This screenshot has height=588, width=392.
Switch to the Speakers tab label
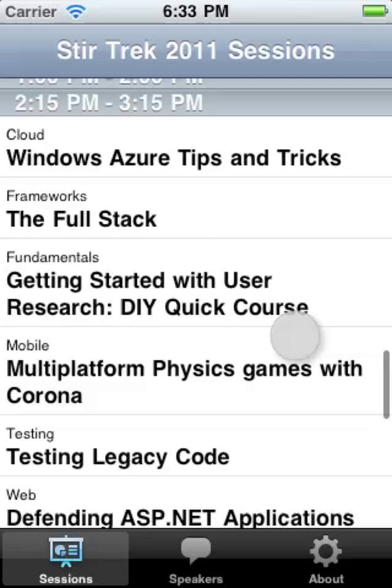coord(196,579)
